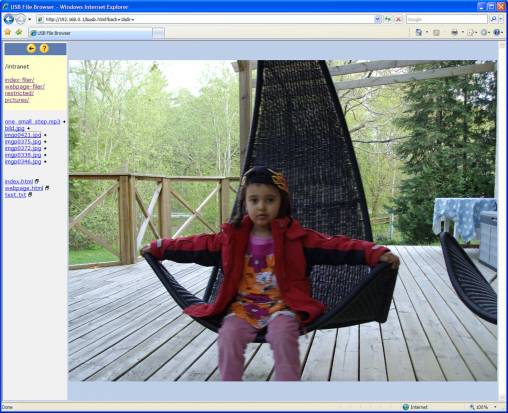Open the webpage.html file link

(24, 188)
